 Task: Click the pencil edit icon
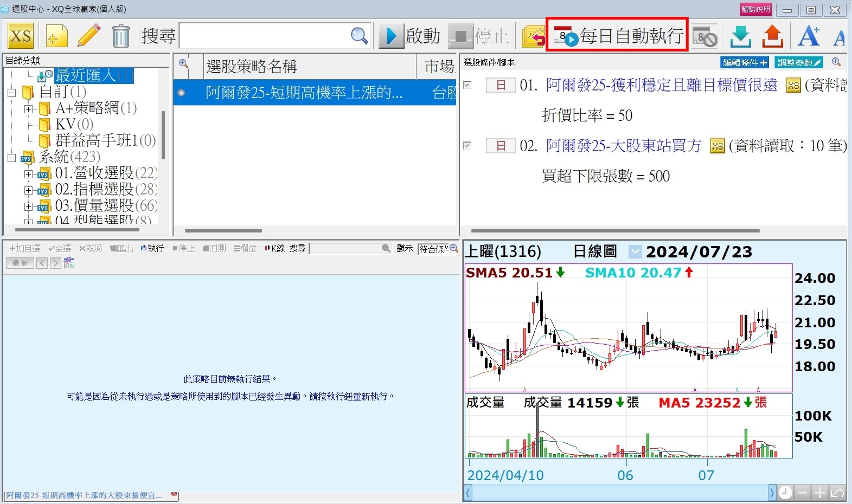[89, 36]
